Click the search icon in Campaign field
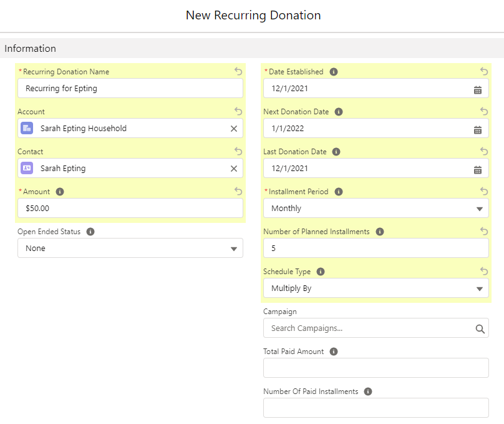Viewport: 504px width, 424px height. [480, 328]
